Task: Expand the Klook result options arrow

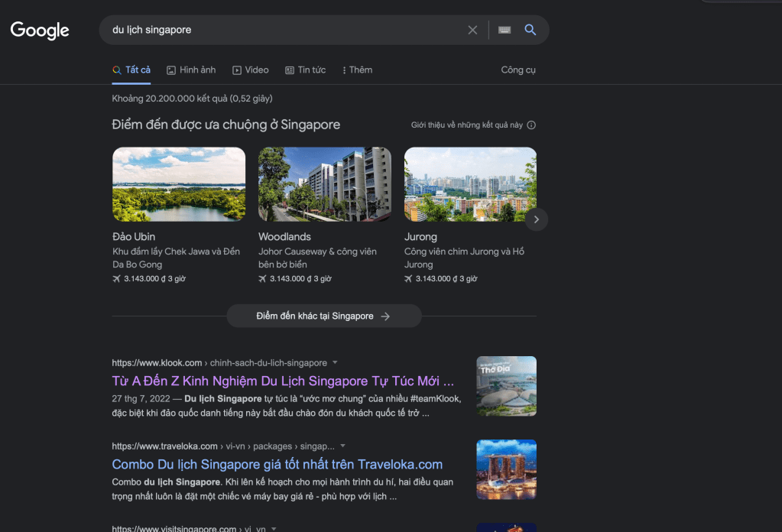Action: point(335,363)
